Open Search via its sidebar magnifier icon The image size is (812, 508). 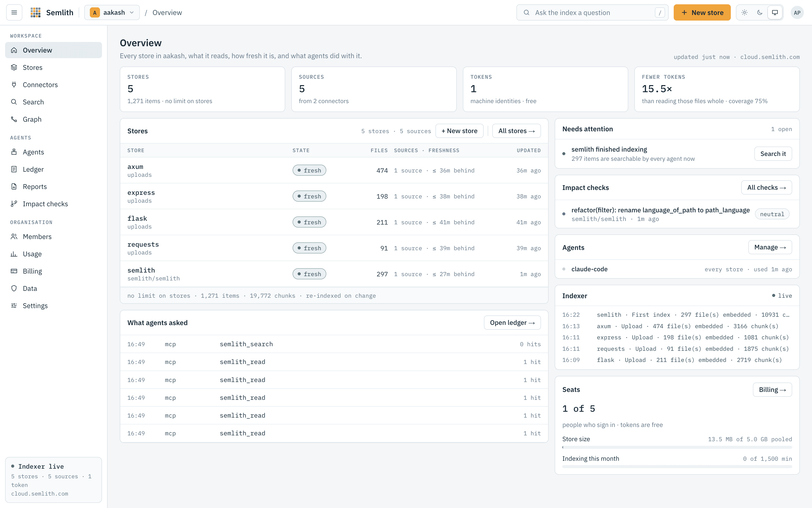(14, 102)
